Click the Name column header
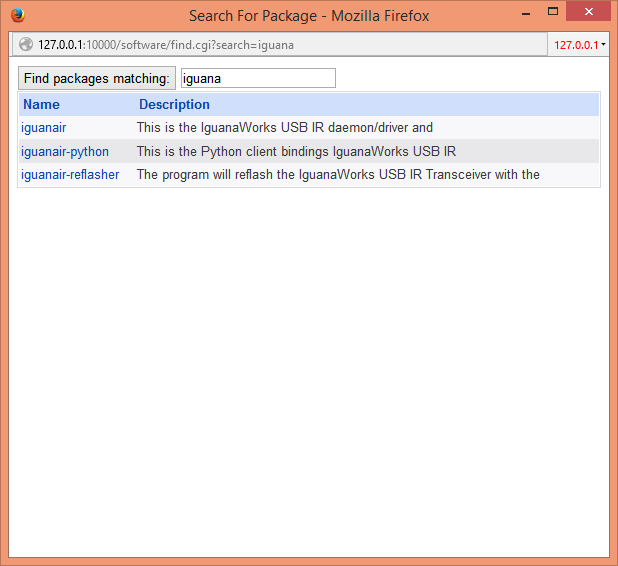618x566 pixels. coord(41,104)
